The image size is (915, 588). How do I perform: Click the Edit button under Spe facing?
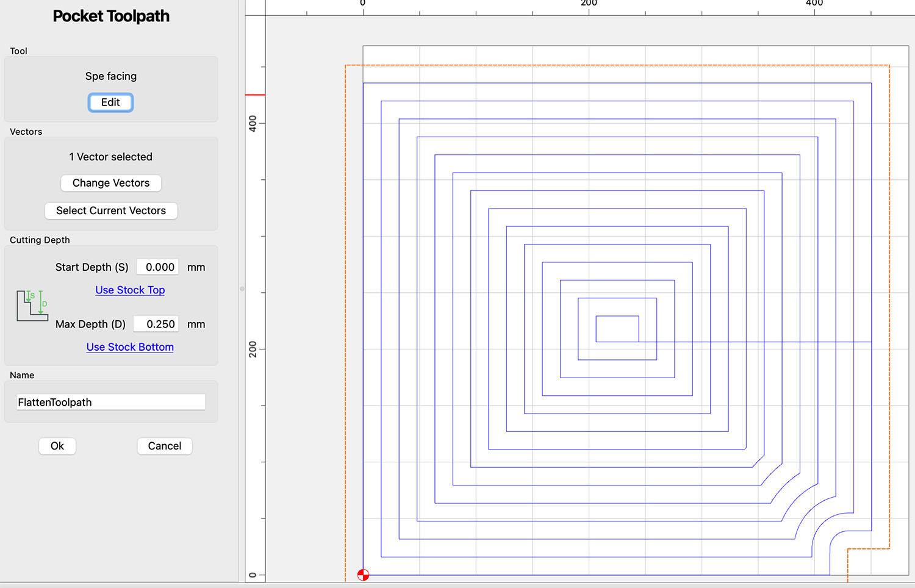(x=110, y=102)
